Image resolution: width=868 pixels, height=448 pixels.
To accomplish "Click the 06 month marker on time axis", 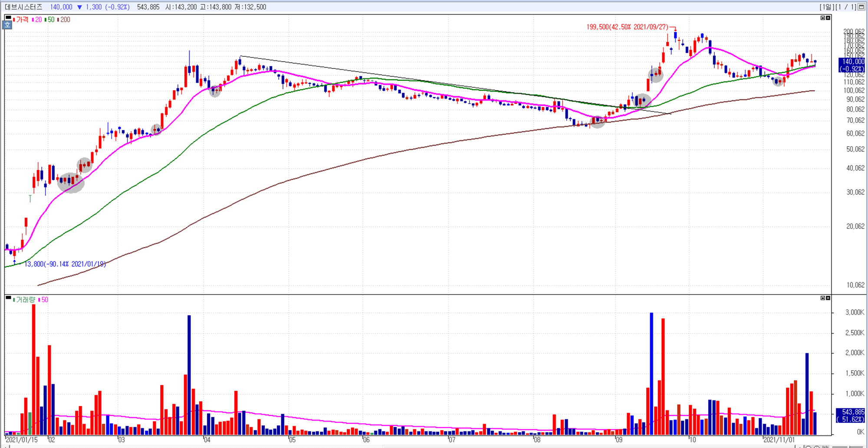I will [x=366, y=440].
